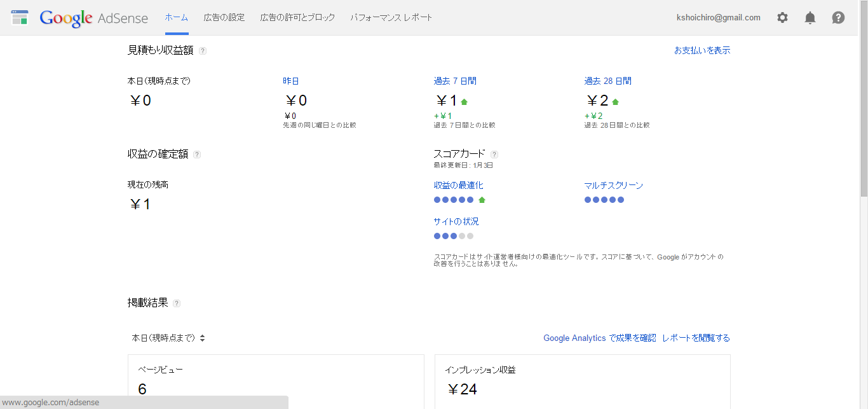Screen dimensions: 868x409
Task: Click the レポートを閲覧する link
Action: (x=696, y=338)
